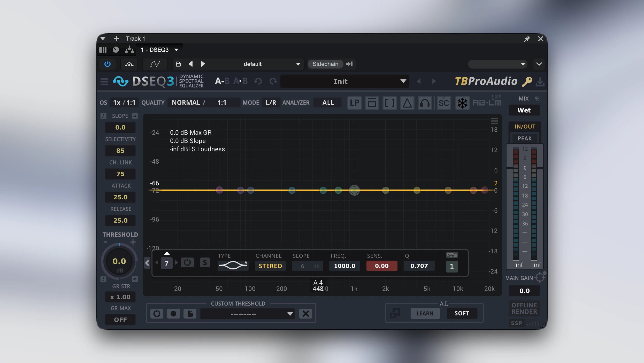Click the LP linear phase icon
Image resolution: width=644 pixels, height=363 pixels.
354,103
